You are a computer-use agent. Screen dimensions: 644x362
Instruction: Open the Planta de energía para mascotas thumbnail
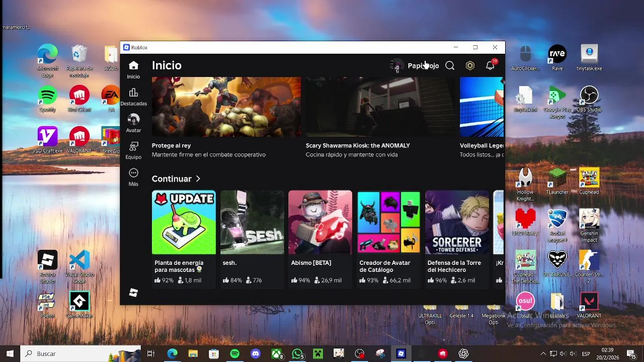[184, 222]
